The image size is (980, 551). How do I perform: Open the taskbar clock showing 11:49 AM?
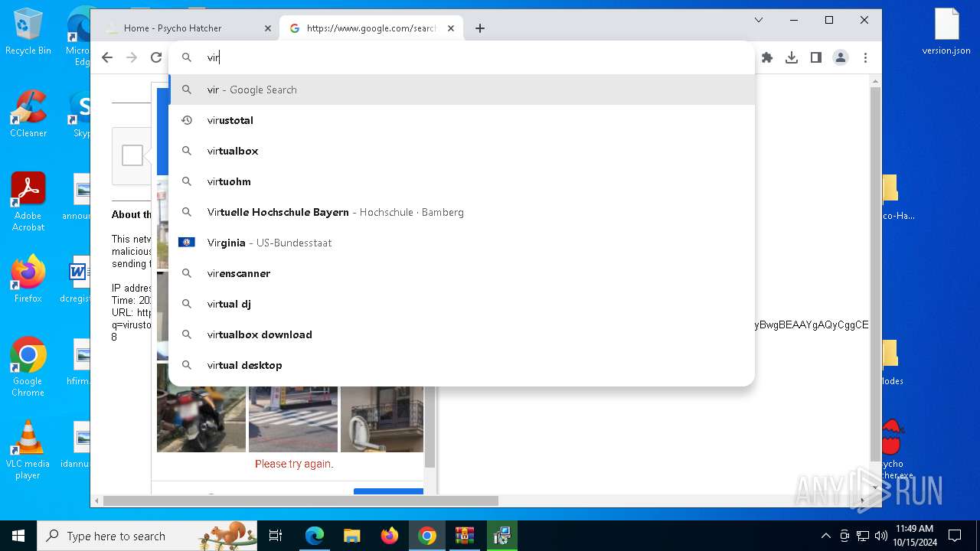[x=914, y=536]
